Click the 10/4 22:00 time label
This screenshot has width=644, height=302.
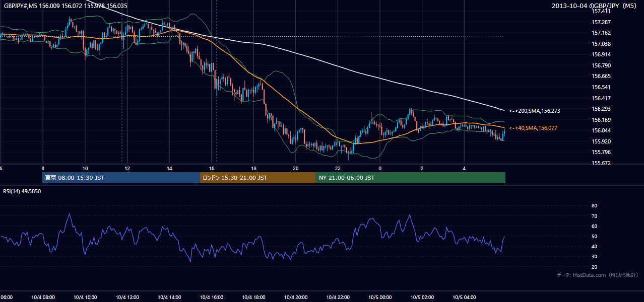(x=338, y=297)
